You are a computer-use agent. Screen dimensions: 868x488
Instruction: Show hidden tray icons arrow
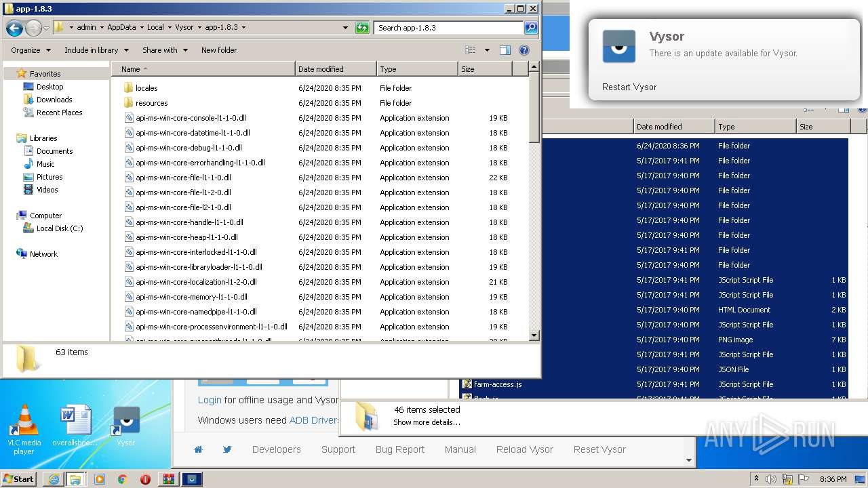click(757, 479)
